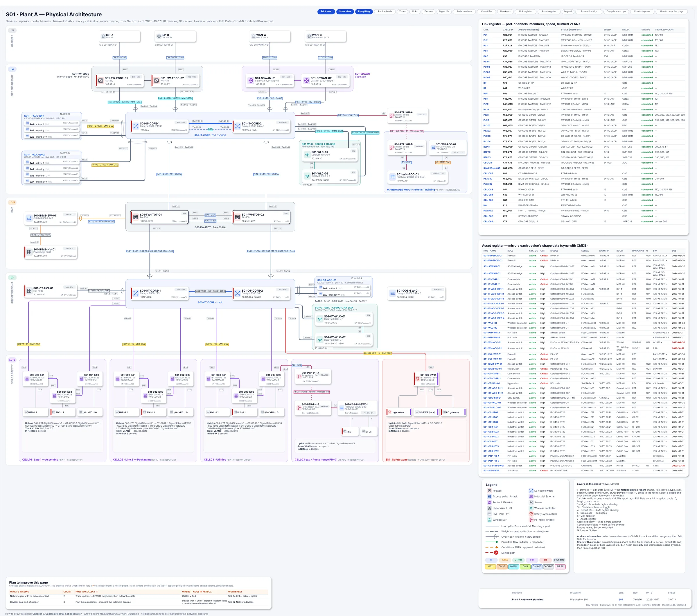
Task: Click the firewall icon on S01-FW-ITOT-02
Action: click(237, 217)
